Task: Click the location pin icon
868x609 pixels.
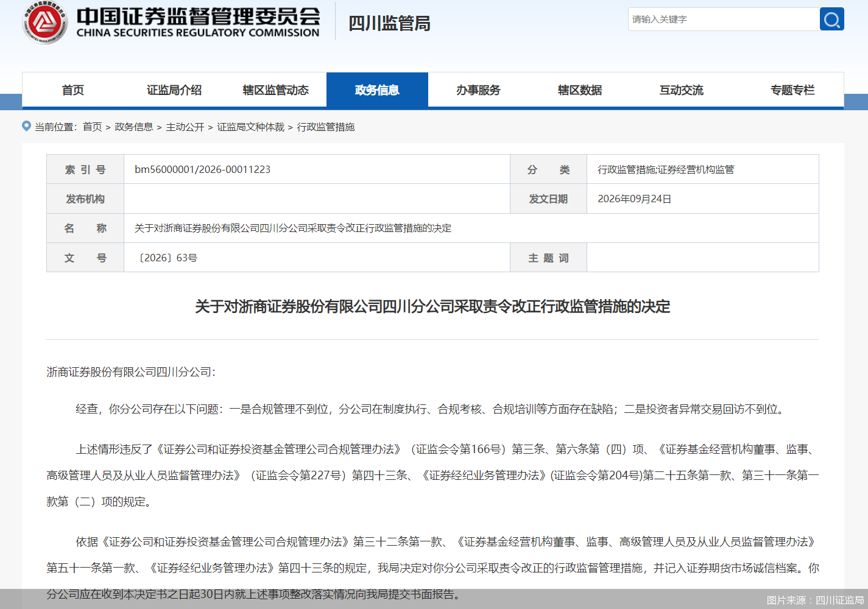Action: (x=26, y=126)
